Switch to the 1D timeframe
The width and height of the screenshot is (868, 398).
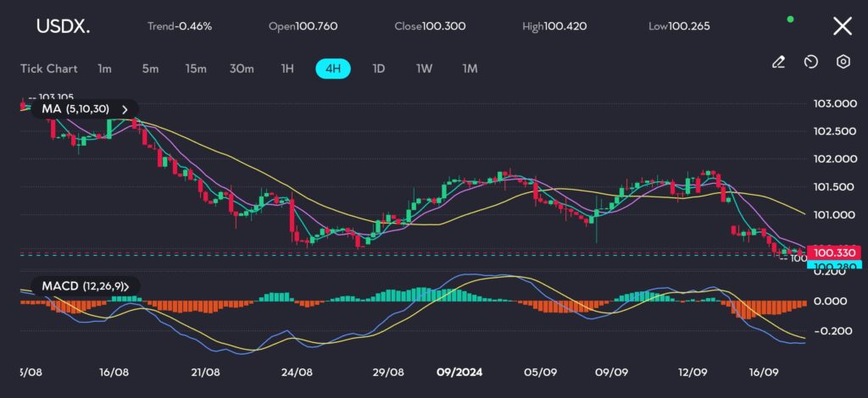point(378,69)
